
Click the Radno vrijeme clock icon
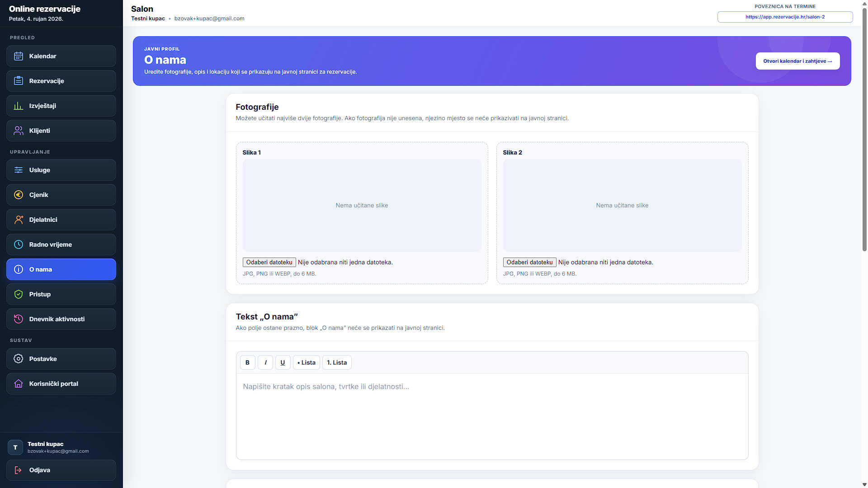coord(19,244)
